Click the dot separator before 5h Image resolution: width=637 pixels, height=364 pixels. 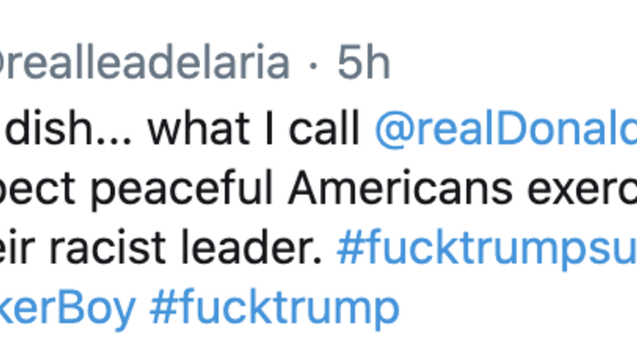tap(314, 65)
